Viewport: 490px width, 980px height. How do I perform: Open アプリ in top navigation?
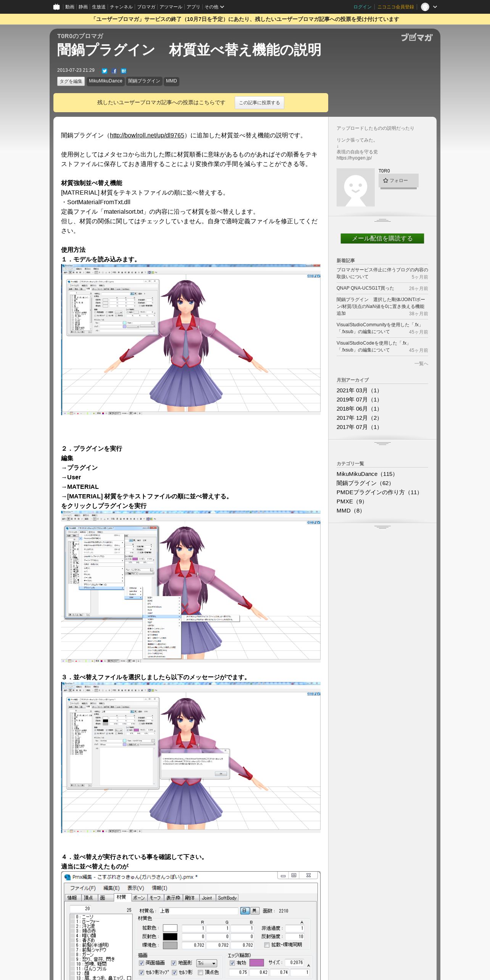pyautogui.click(x=193, y=7)
